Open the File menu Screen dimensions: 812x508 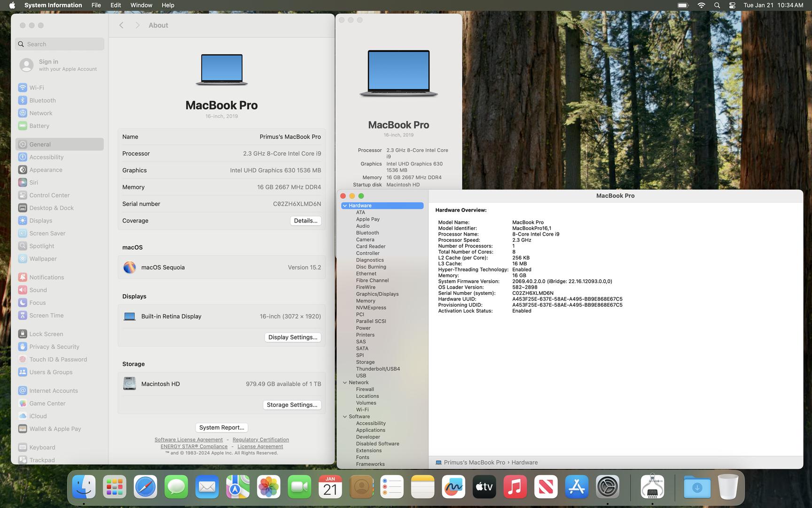click(x=96, y=5)
